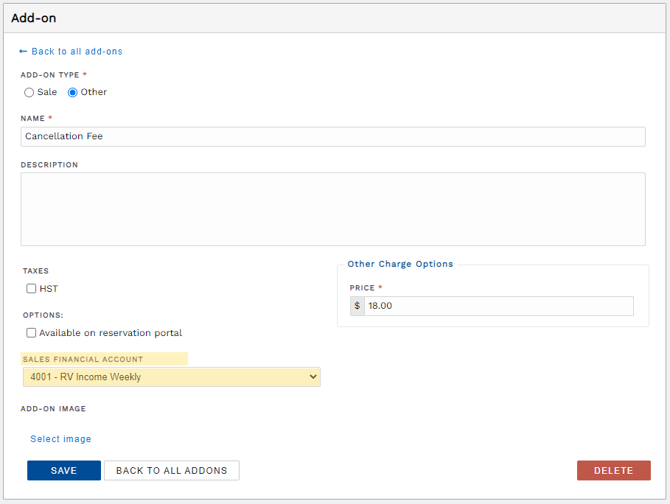Go back via 'Back to all add-ons' link
Screen dimensions: 670x504
pos(71,52)
